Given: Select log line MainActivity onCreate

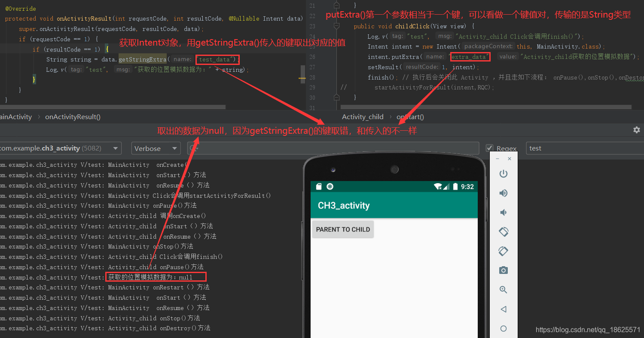Looking at the screenshot, I should [94, 165].
